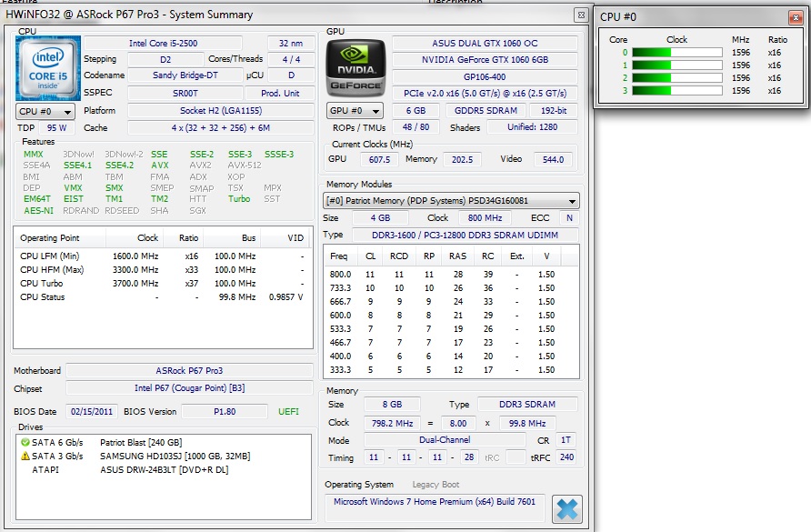The image size is (811, 532).
Task: Click the Intel P67 (Cougar Point) chipset field
Action: (x=189, y=388)
